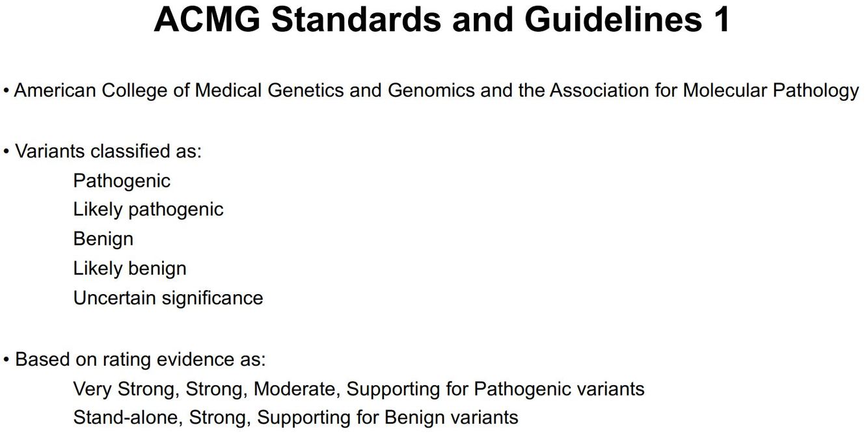Click 'Pathogenic variants' at end of evidence line
Viewport: 868px width, 434px height.
click(x=559, y=389)
